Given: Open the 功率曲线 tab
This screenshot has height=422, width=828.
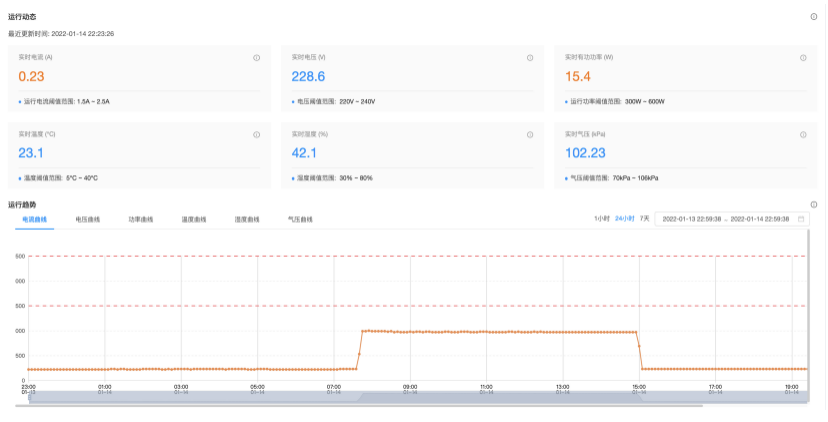Looking at the screenshot, I should click(141, 219).
